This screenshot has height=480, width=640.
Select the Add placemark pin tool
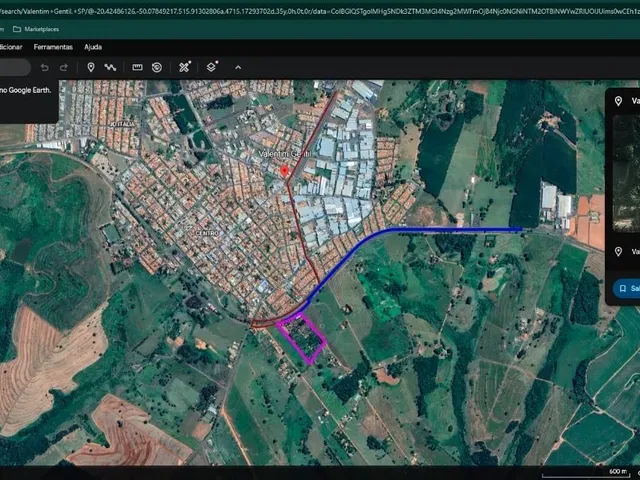91,67
